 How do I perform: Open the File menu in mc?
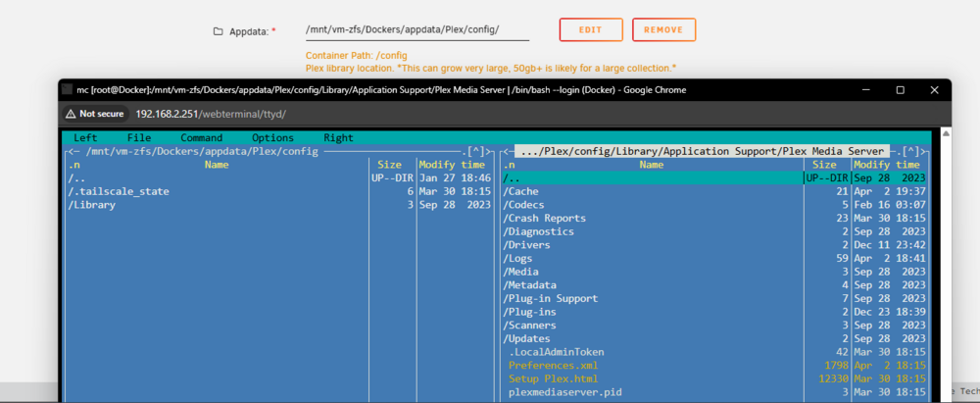[x=139, y=137]
